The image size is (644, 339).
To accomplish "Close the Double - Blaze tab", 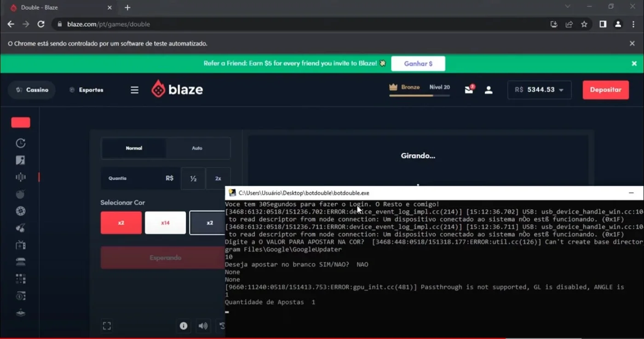I will 109,8.
